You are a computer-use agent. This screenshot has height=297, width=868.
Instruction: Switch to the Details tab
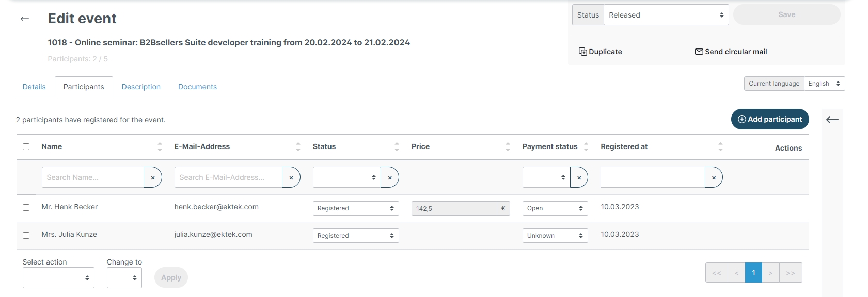[x=34, y=87]
